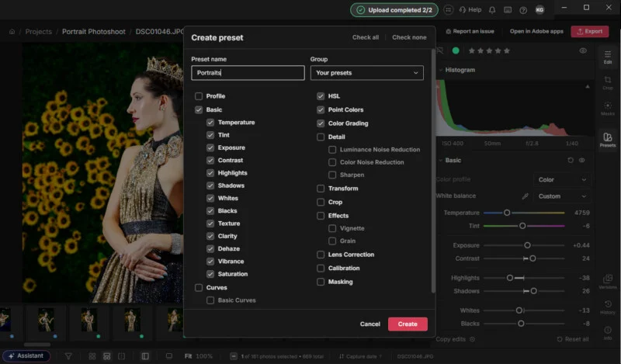Screen dimensions: 621x364
Task: Toggle the side panel layout icon
Action: coord(145,356)
